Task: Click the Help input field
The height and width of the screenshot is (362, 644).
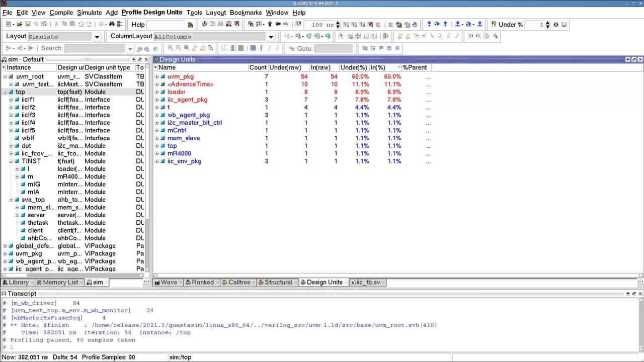Action: click(x=166, y=25)
